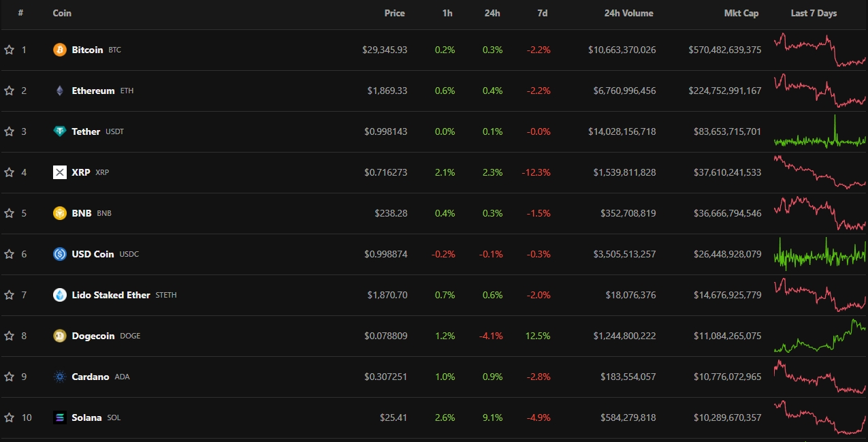
Task: Open the Lido Staked Ether coin page
Action: [x=110, y=295]
